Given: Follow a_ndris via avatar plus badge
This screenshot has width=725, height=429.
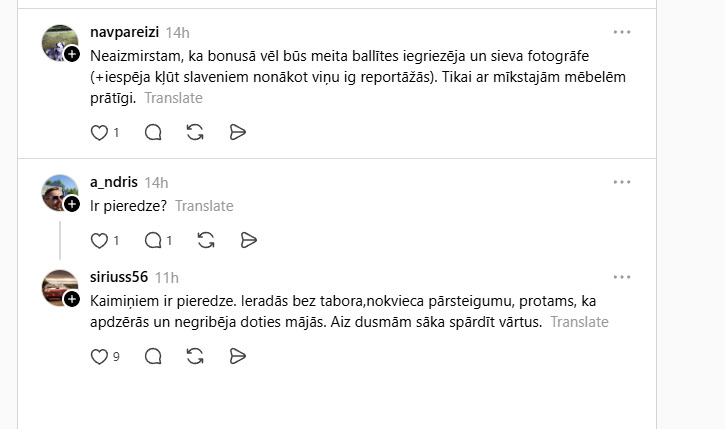Looking at the screenshot, I should click(x=73, y=205).
